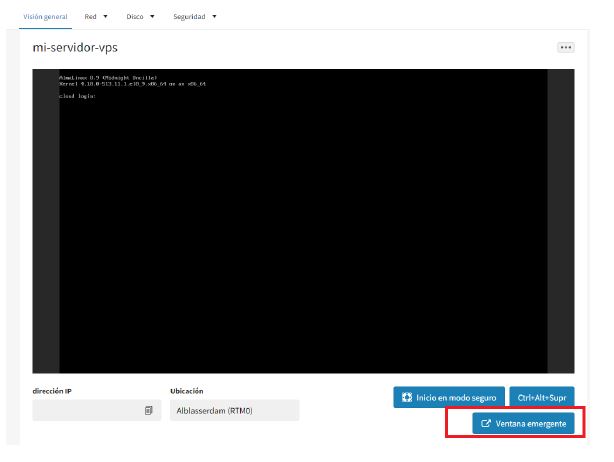Expand the Seguridad dropdown menu

click(x=195, y=17)
